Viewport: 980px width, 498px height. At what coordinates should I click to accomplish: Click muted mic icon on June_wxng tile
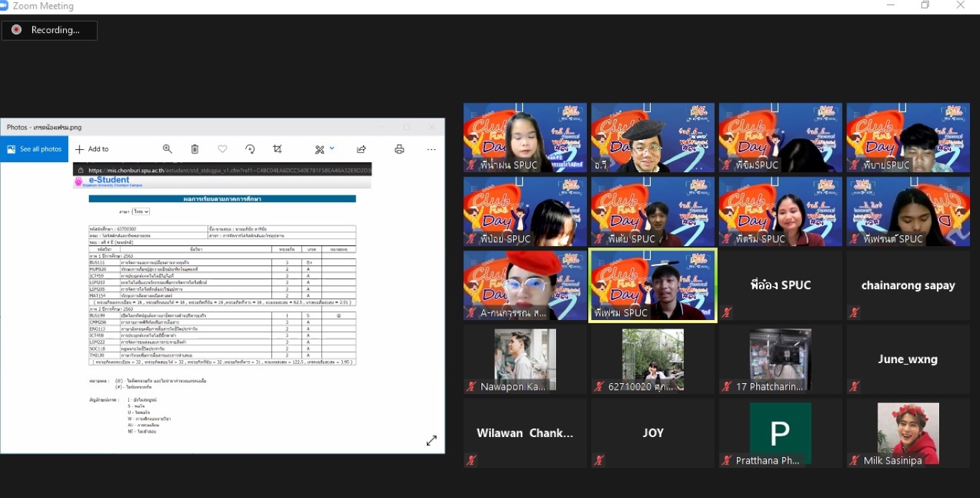point(854,387)
